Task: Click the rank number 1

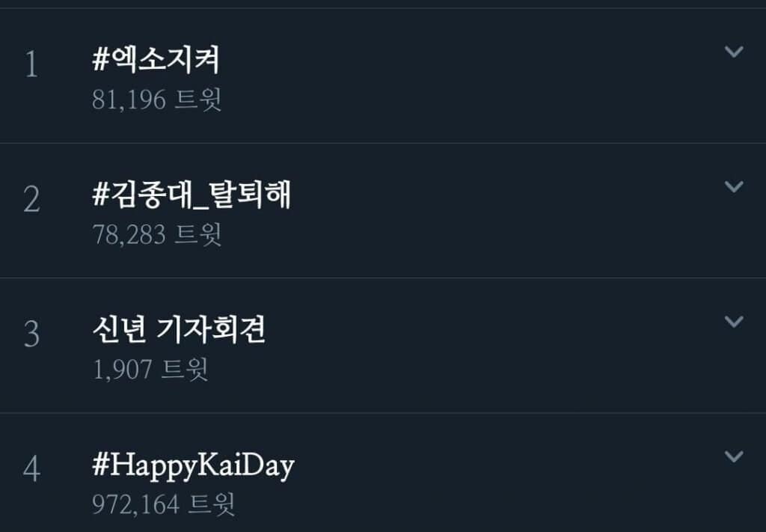Action: pyautogui.click(x=31, y=66)
